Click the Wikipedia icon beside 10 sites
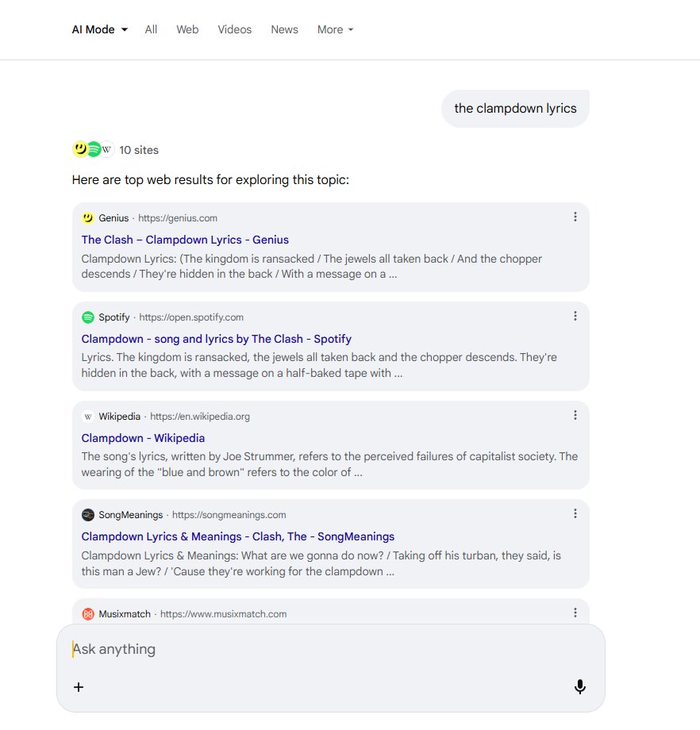This screenshot has height=730, width=700. (x=106, y=149)
